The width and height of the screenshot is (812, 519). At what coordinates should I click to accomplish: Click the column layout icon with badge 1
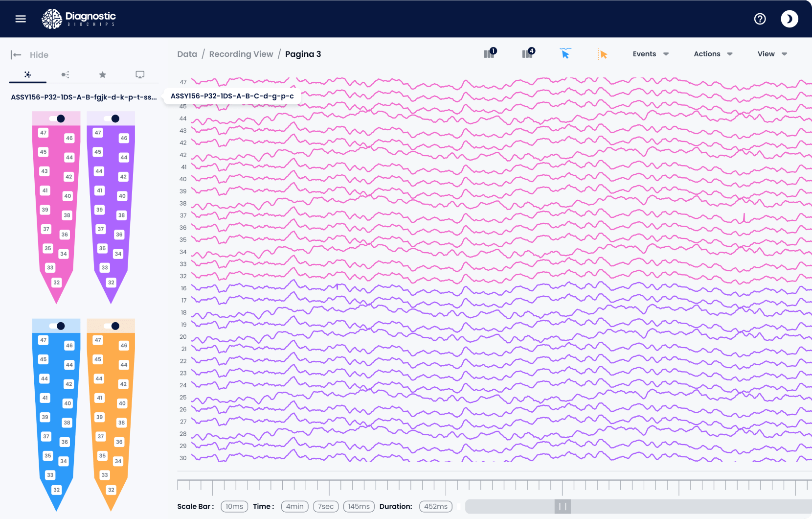tap(490, 53)
